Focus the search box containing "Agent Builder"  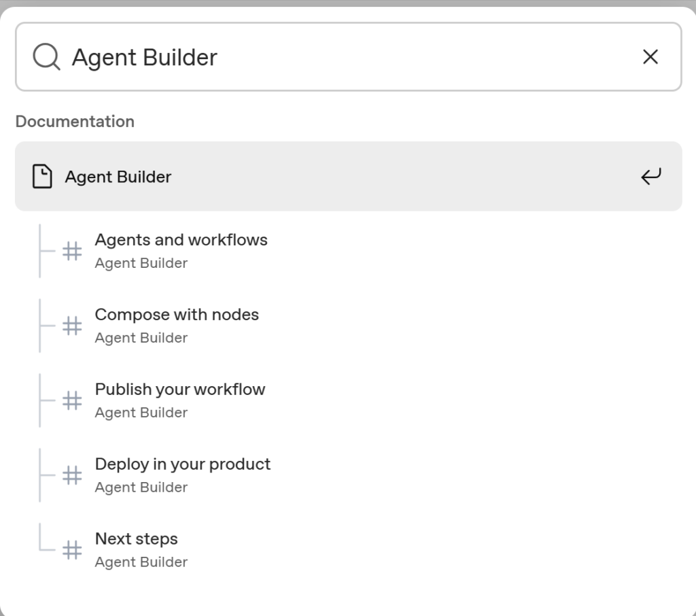tap(353, 57)
